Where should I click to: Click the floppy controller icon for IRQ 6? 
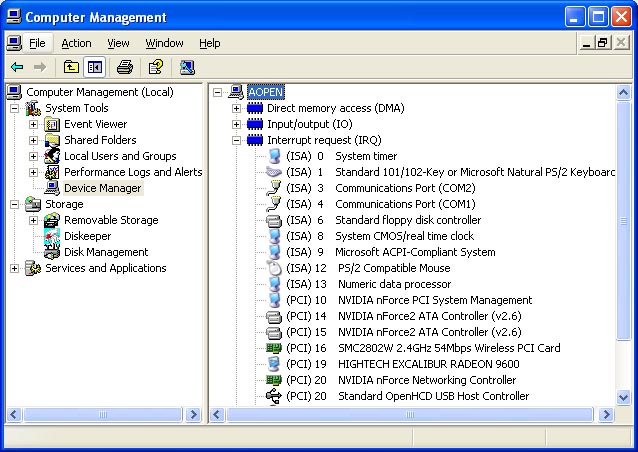click(x=274, y=221)
